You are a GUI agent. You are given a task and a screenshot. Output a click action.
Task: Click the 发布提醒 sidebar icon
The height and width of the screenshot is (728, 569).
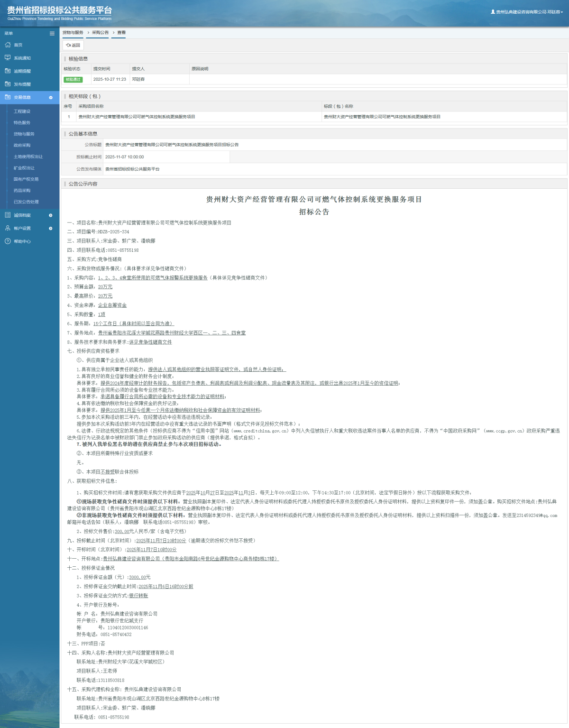tap(8, 84)
